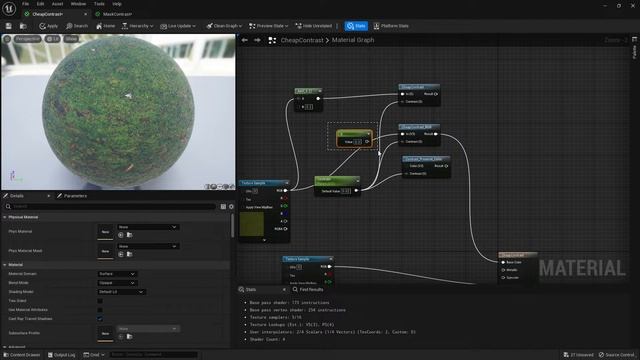
Task: Open the Details panel settings gear
Action: point(231,207)
